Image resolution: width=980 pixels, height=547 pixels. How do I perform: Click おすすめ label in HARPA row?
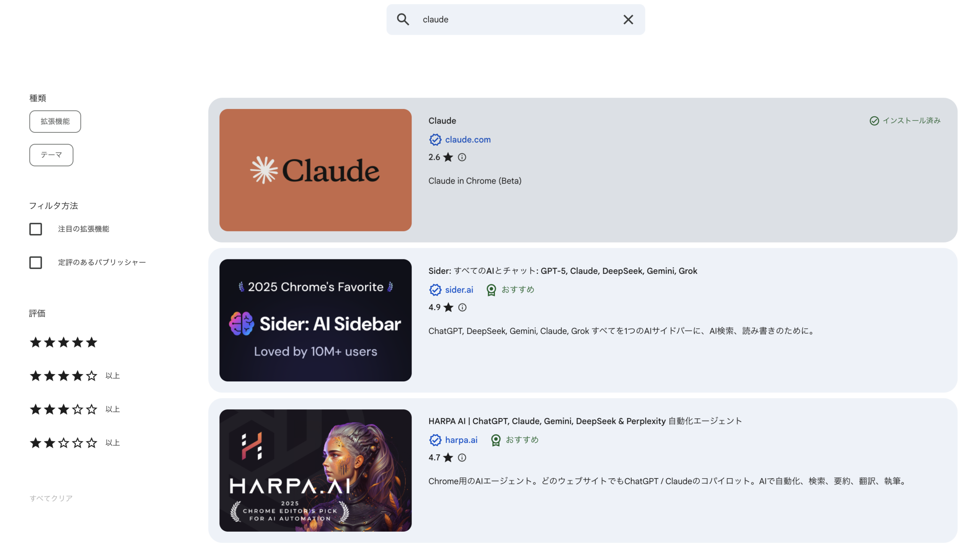coord(522,440)
